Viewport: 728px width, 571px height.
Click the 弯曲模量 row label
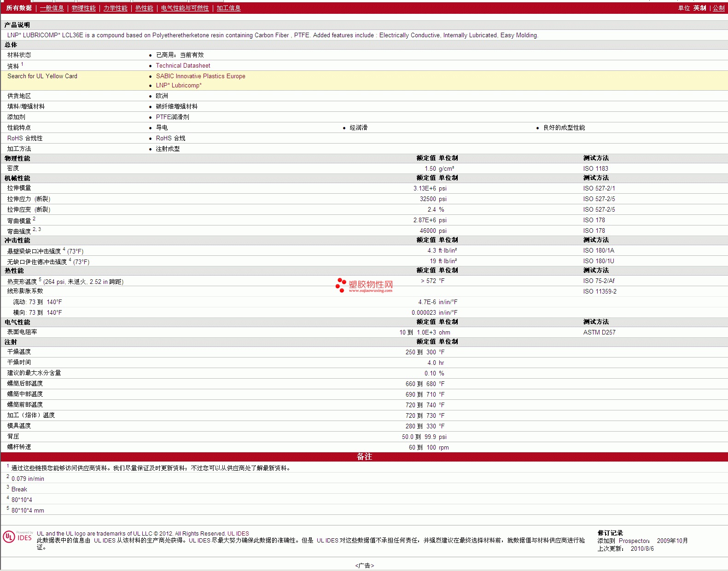19,221
